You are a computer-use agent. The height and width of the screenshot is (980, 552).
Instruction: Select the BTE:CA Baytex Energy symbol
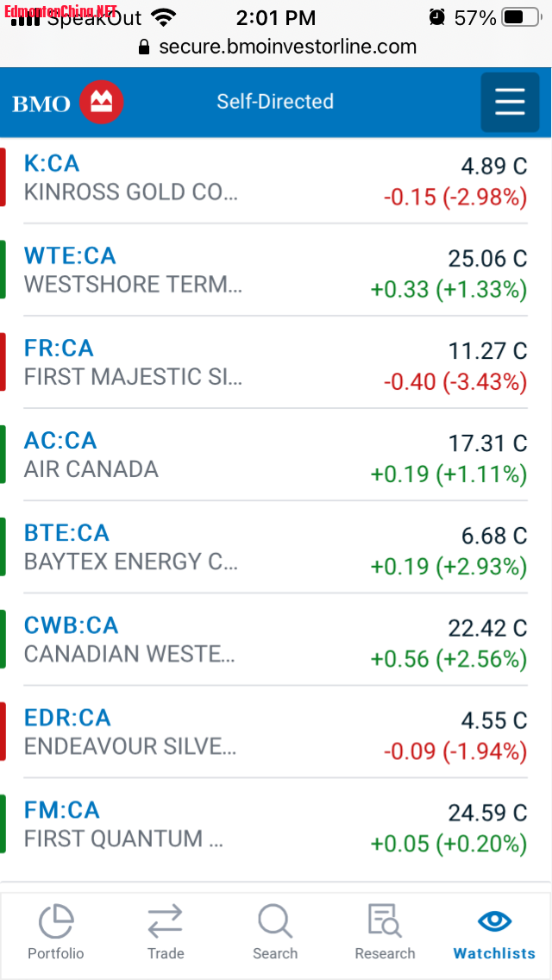click(x=67, y=532)
